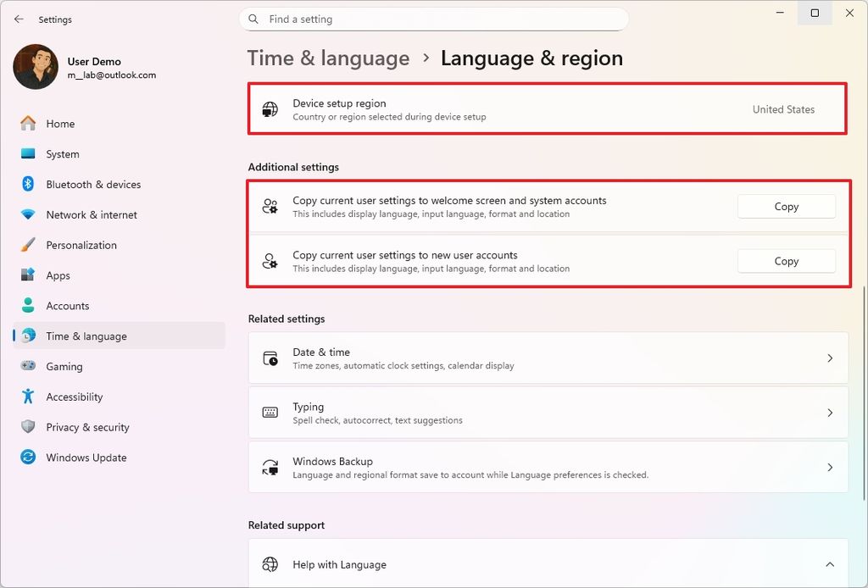The image size is (868, 588).
Task: Select Accounts in the navigation pane
Action: tap(67, 306)
